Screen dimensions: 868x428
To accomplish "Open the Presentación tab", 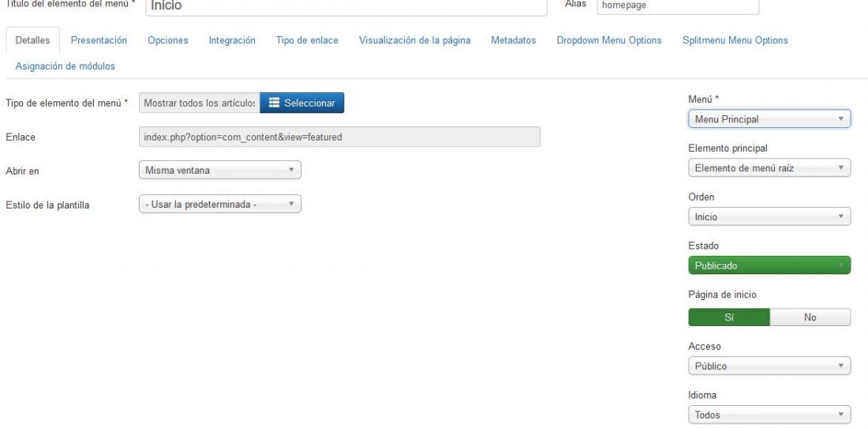I will [x=99, y=40].
